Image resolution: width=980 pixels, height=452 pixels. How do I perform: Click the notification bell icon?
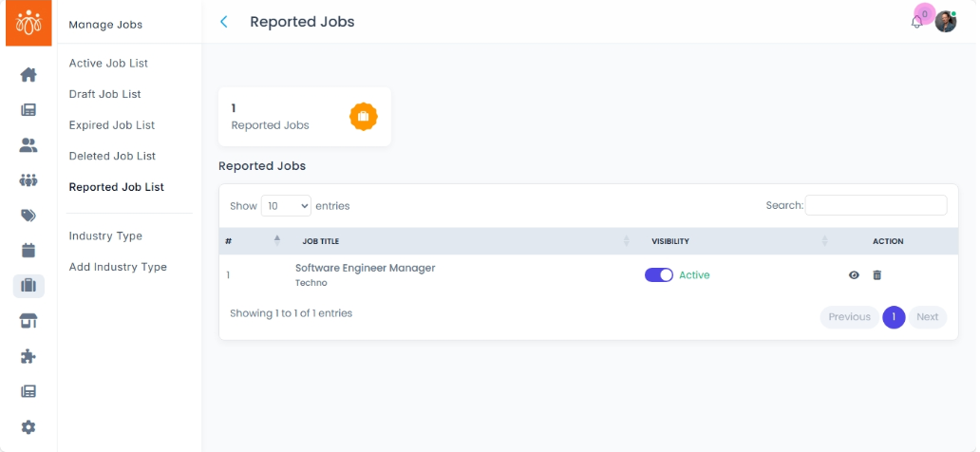[x=916, y=23]
